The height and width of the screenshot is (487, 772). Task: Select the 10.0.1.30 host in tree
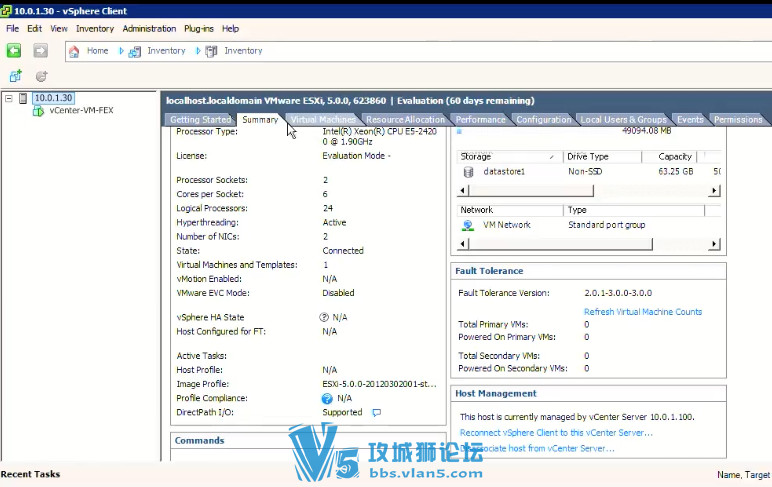tap(53, 98)
